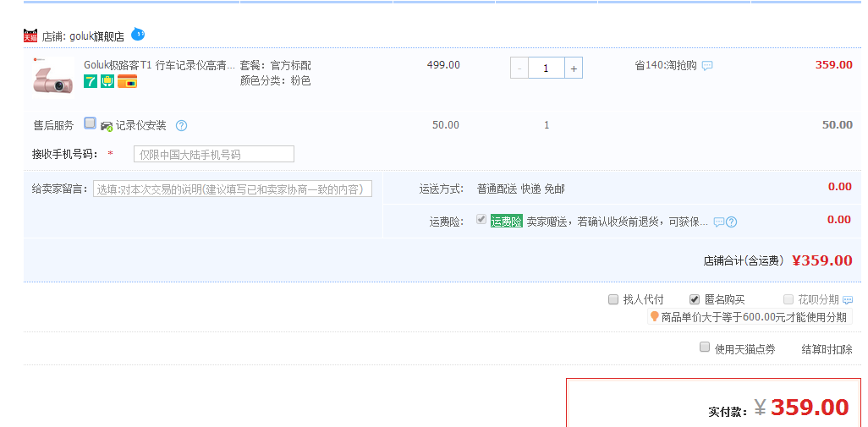The width and height of the screenshot is (868, 427).
Task: Increase the quantity with the plus button
Action: [x=574, y=68]
